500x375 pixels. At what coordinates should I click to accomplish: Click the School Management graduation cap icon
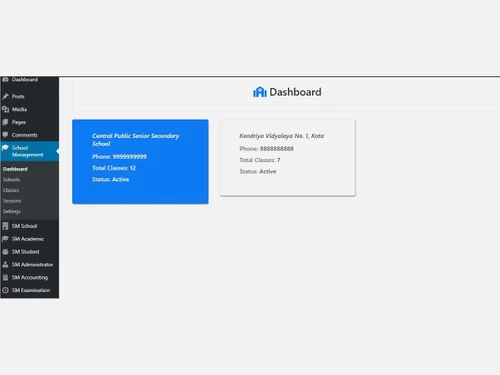pyautogui.click(x=5, y=148)
